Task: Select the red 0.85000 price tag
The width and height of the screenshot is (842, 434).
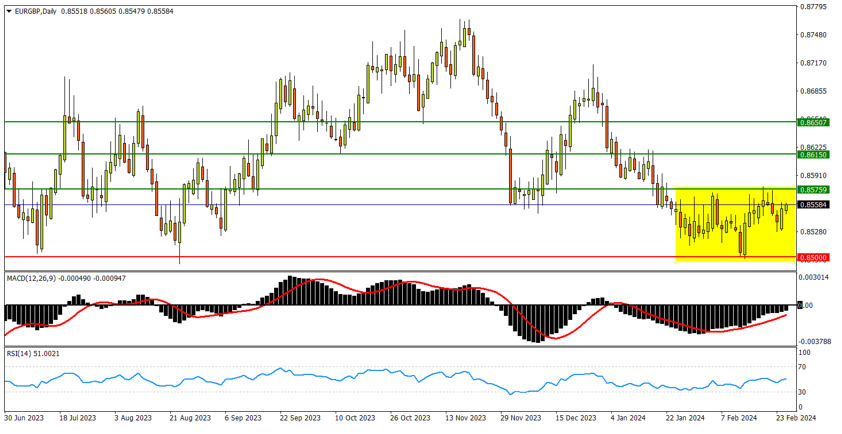Action: pyautogui.click(x=814, y=257)
